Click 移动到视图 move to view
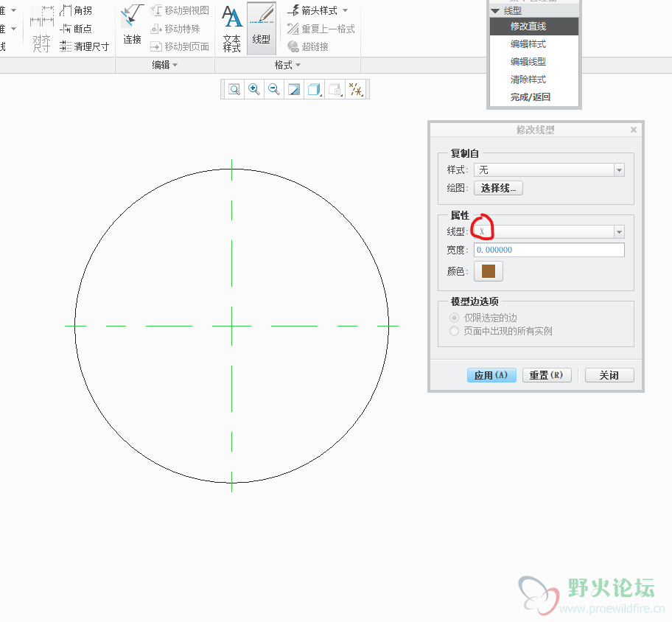The image size is (672, 622). tap(180, 10)
